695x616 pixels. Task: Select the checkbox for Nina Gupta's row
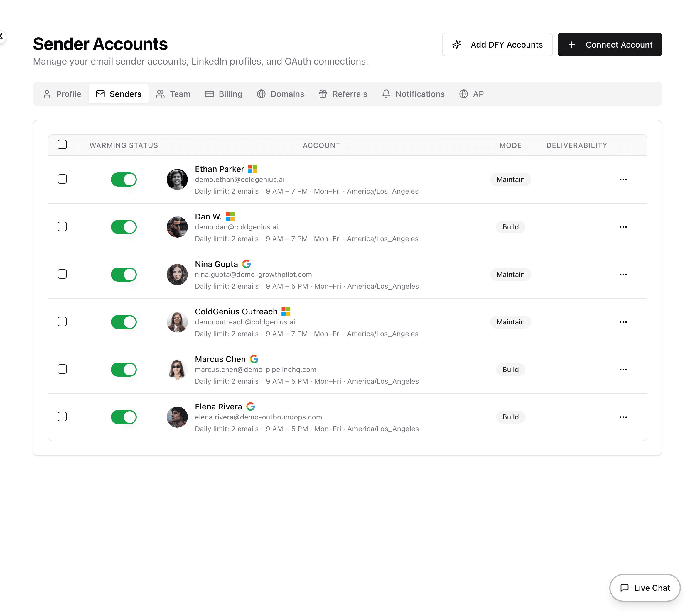62,274
